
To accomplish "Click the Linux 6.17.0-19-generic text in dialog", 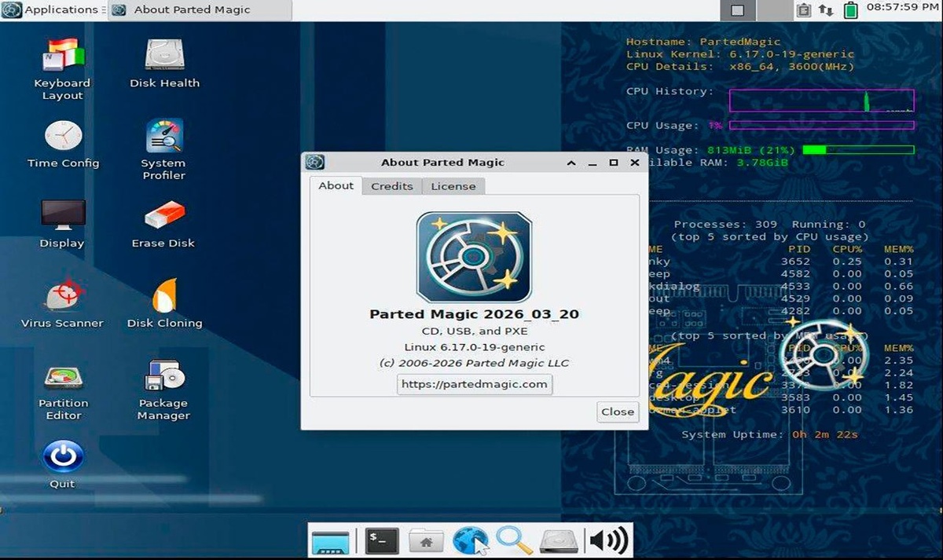I will (475, 347).
